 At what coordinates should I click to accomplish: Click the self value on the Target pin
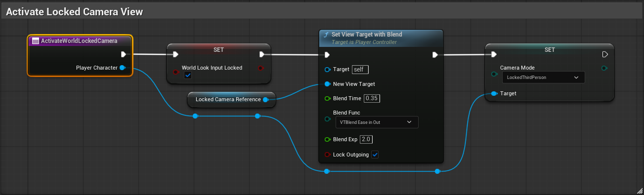[360, 70]
